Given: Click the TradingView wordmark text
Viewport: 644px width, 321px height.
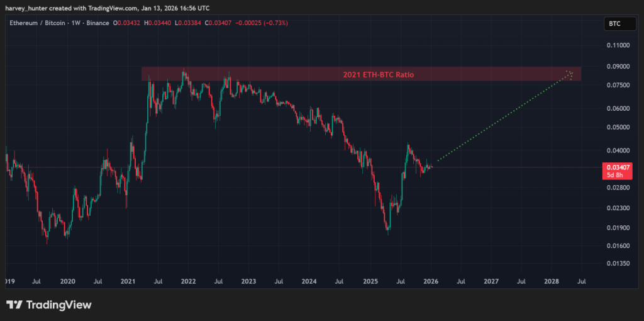Looking at the screenshot, I should click(x=59, y=305).
